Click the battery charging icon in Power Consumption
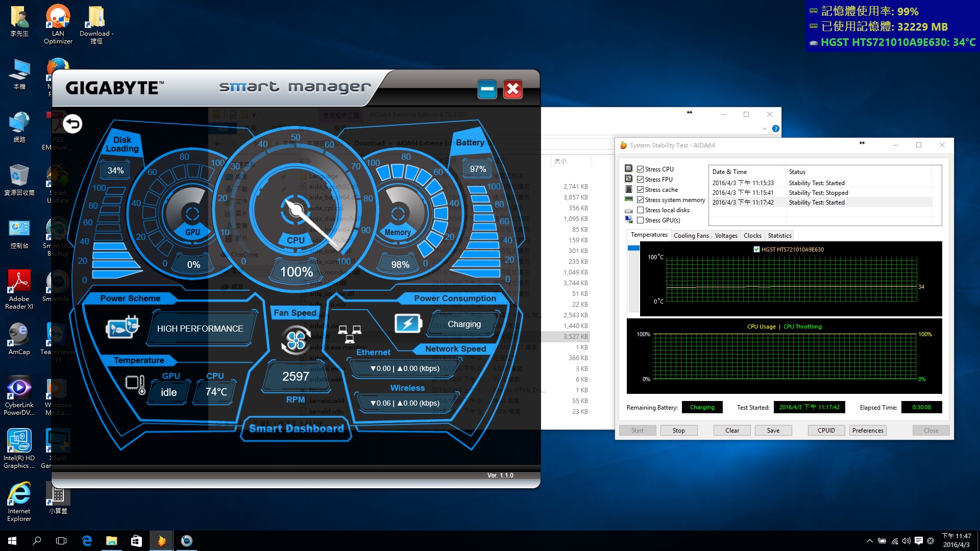The height and width of the screenshot is (551, 980). (x=408, y=323)
